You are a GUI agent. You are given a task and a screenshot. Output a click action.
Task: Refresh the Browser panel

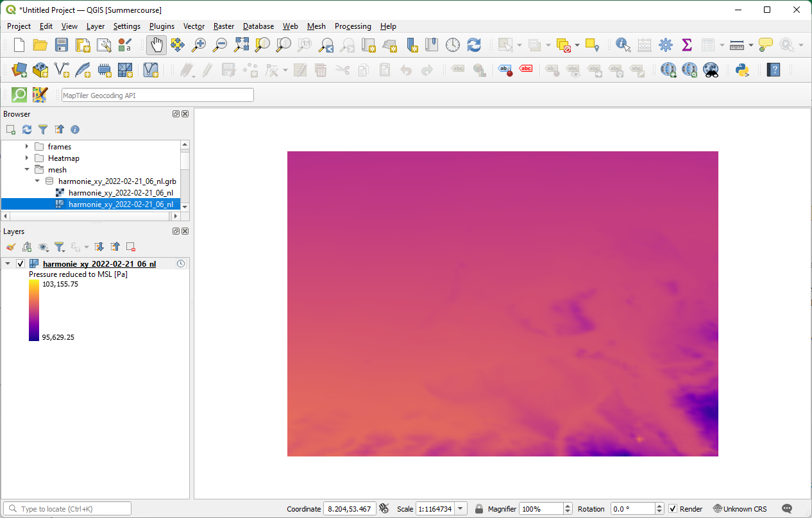(x=26, y=129)
